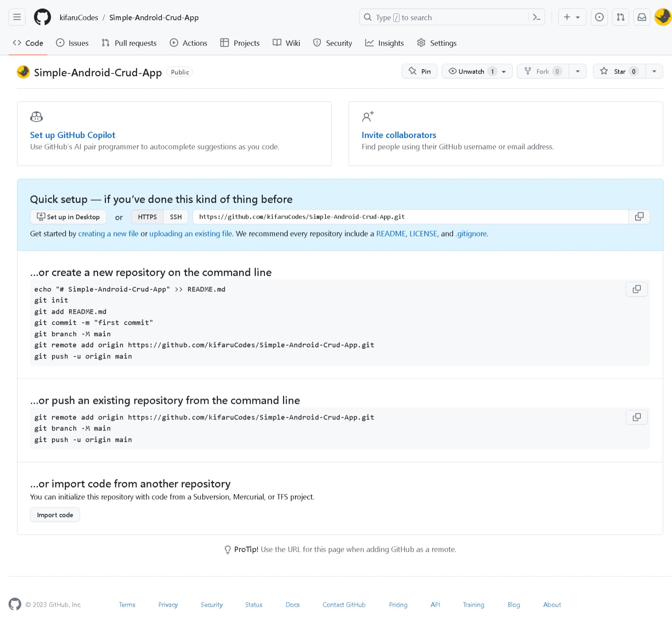Open the notifications inbox icon
The height and width of the screenshot is (636, 672).
click(x=642, y=17)
